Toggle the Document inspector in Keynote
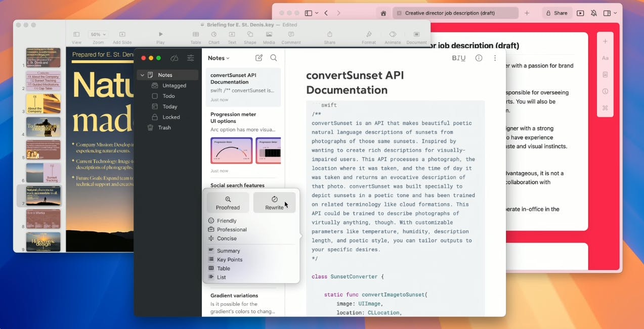 coord(416,37)
